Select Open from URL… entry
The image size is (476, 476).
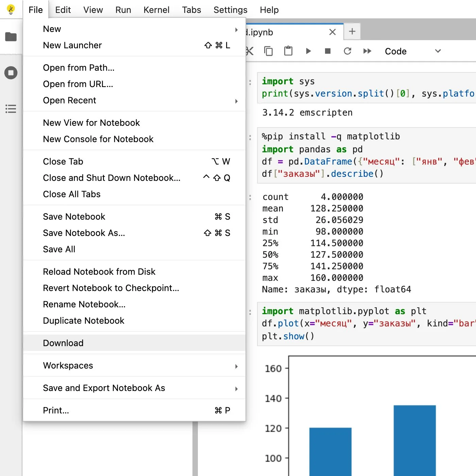pyautogui.click(x=134, y=84)
